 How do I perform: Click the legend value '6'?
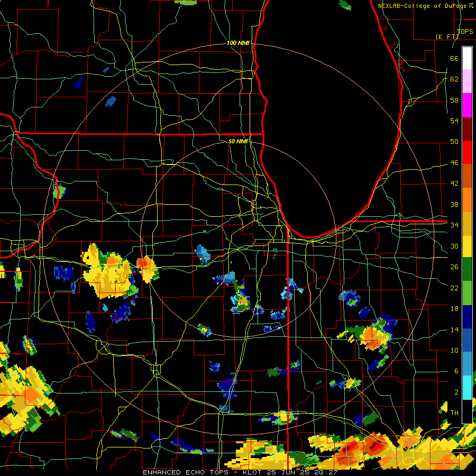tap(456, 371)
